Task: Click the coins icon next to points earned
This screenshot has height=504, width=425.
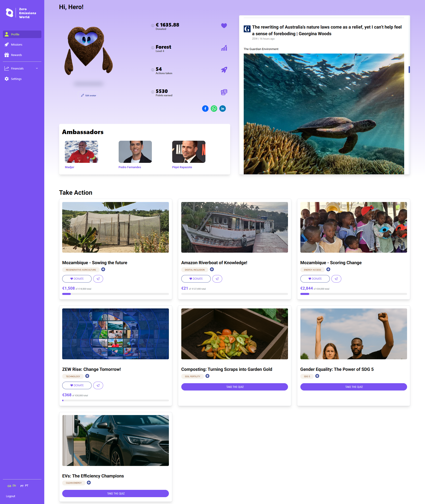Action: tap(224, 92)
